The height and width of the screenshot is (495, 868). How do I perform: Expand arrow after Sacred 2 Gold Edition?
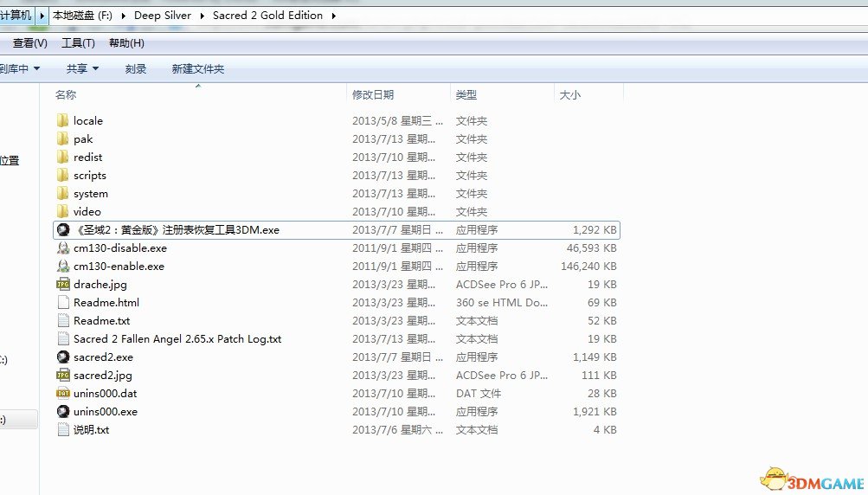coord(334,16)
